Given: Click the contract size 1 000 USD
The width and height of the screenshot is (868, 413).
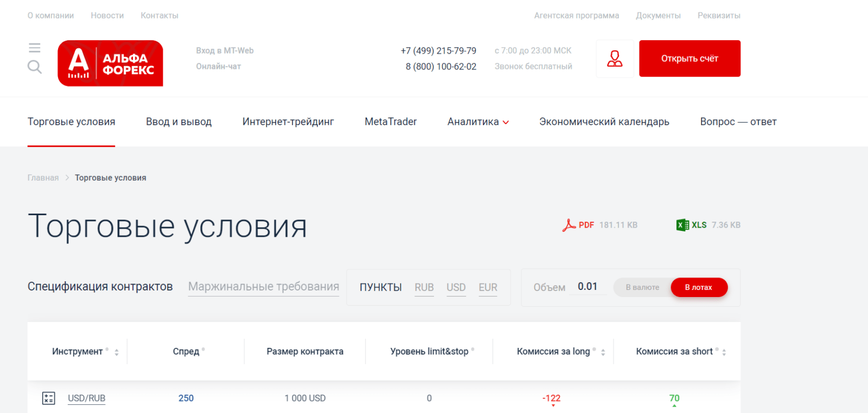Looking at the screenshot, I should 305,398.
